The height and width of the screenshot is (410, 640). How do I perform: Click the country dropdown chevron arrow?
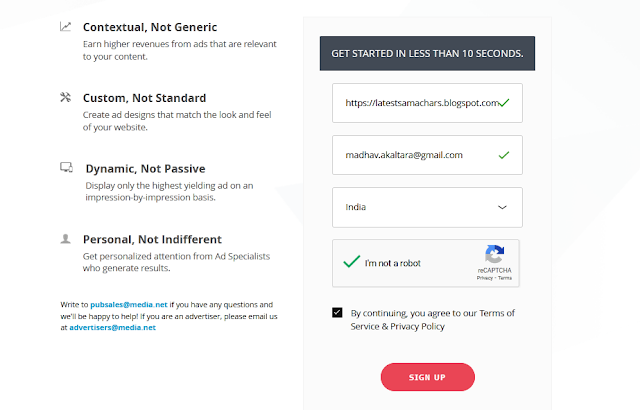click(503, 207)
